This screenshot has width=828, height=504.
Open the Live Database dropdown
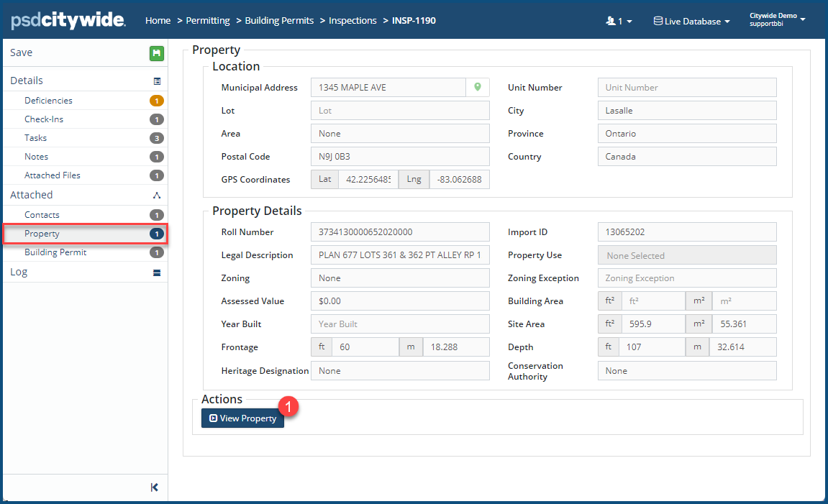pyautogui.click(x=692, y=21)
